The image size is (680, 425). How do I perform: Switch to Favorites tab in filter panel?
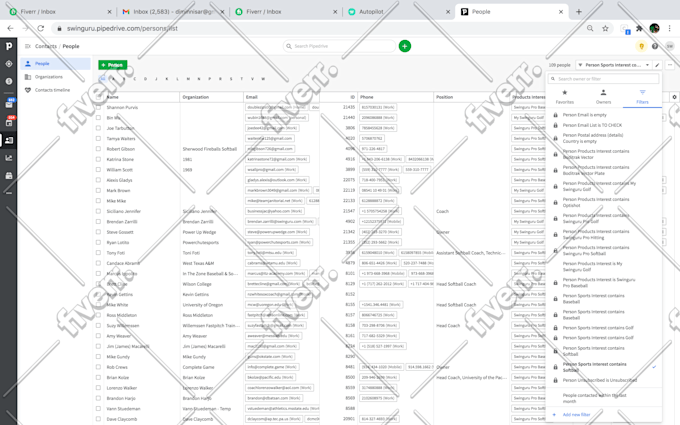pos(565,97)
